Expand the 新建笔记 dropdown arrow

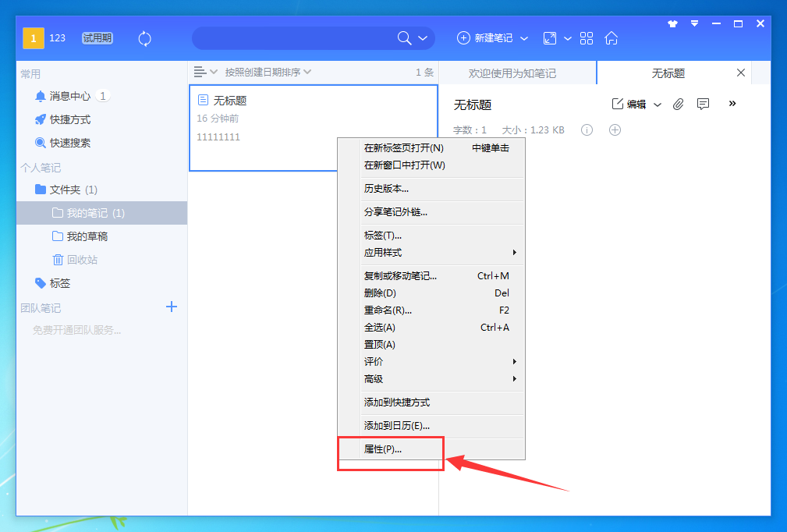(523, 37)
